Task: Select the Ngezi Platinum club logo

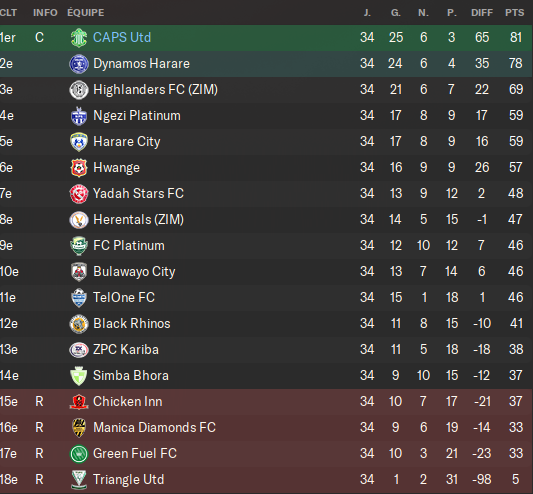Action: click(79, 116)
